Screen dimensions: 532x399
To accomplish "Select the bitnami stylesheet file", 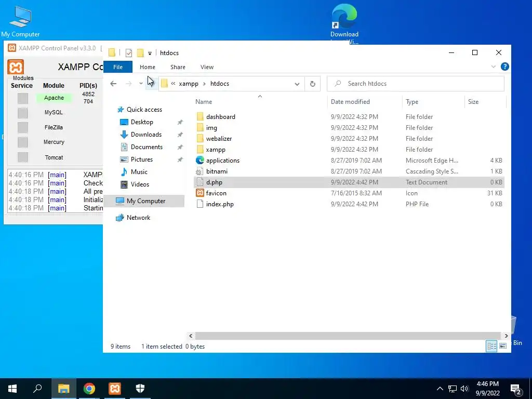I will point(217,171).
